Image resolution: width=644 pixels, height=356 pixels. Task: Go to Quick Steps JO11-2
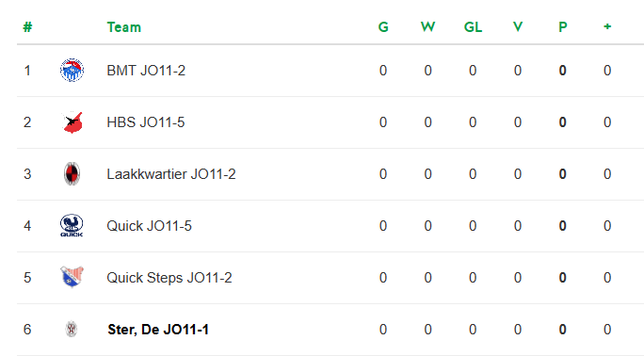169,278
